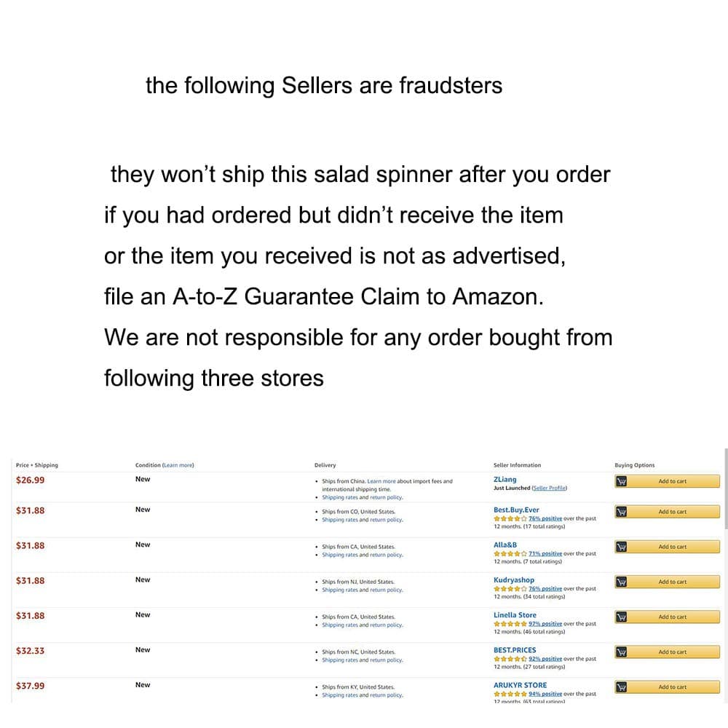Click the cart icon for ZLiang's offer
Screen dimensions: 728x728
621,481
